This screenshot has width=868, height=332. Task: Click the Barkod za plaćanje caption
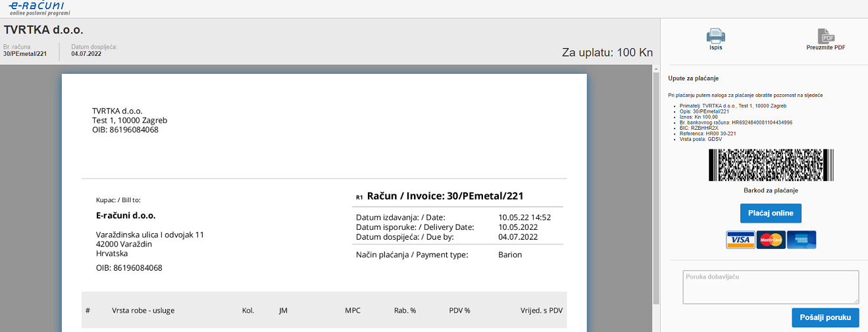click(771, 190)
